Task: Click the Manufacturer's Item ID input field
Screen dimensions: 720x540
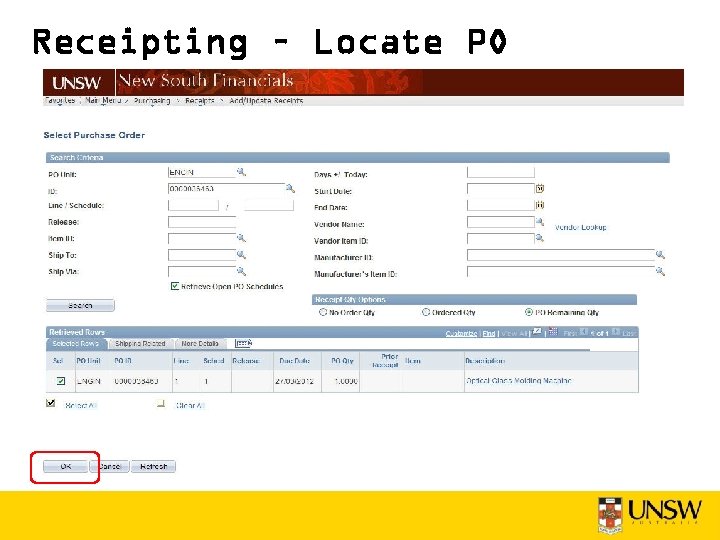Action: coord(561,271)
